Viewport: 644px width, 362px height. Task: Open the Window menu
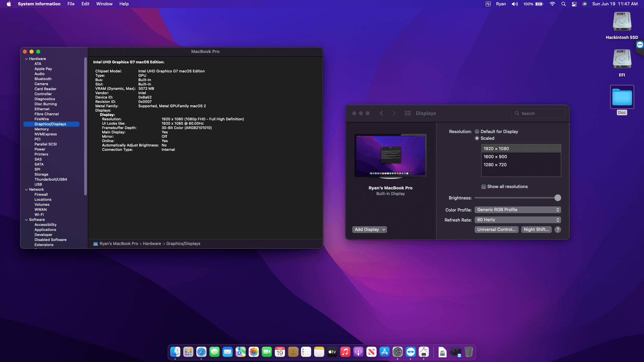click(104, 4)
